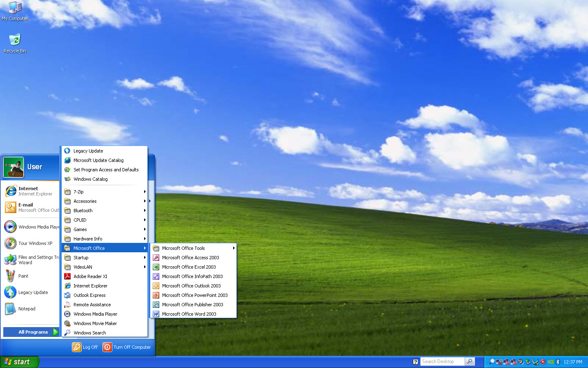Click the taskbar clock showing 12:37 PM

tap(573, 362)
